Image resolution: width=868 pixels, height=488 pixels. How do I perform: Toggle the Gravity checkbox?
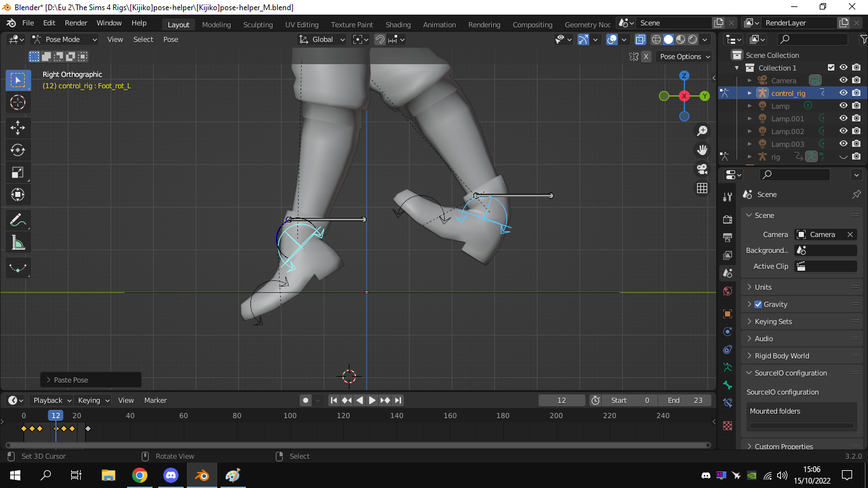[x=758, y=304]
